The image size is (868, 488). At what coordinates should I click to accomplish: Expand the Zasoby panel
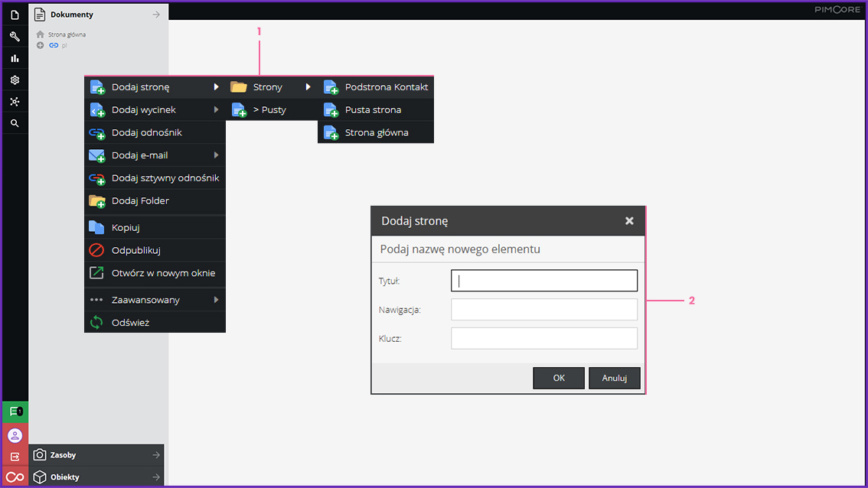click(96, 455)
